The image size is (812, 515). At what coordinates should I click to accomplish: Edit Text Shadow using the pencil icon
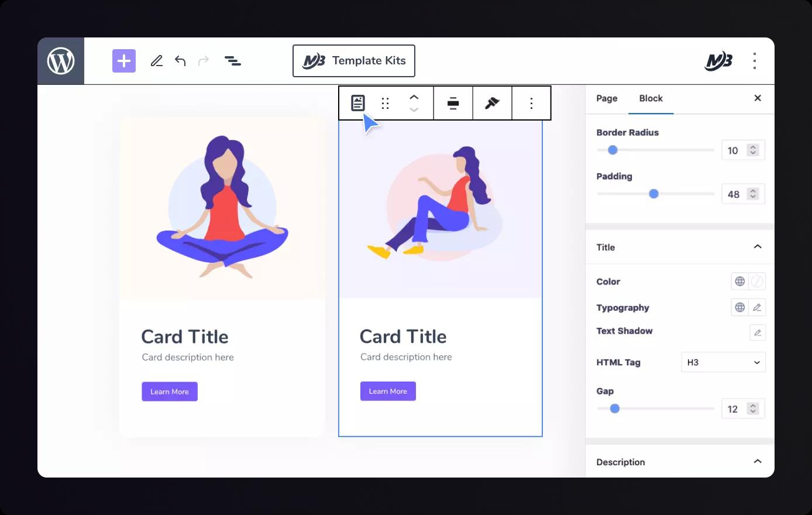[x=757, y=332]
